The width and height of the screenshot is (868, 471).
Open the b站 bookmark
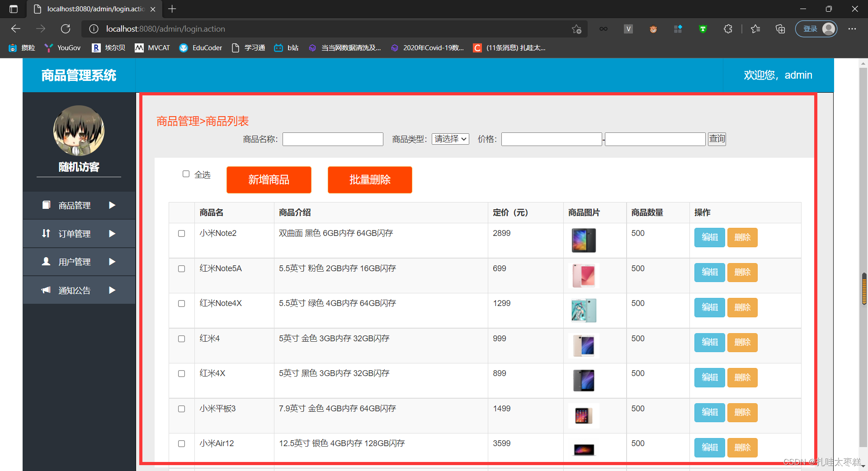click(286, 48)
